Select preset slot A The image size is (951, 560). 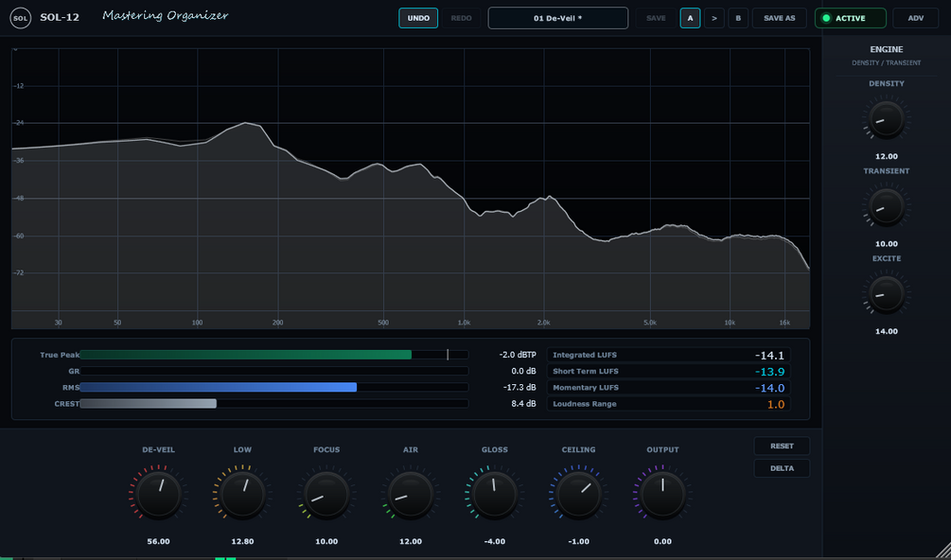tap(690, 18)
